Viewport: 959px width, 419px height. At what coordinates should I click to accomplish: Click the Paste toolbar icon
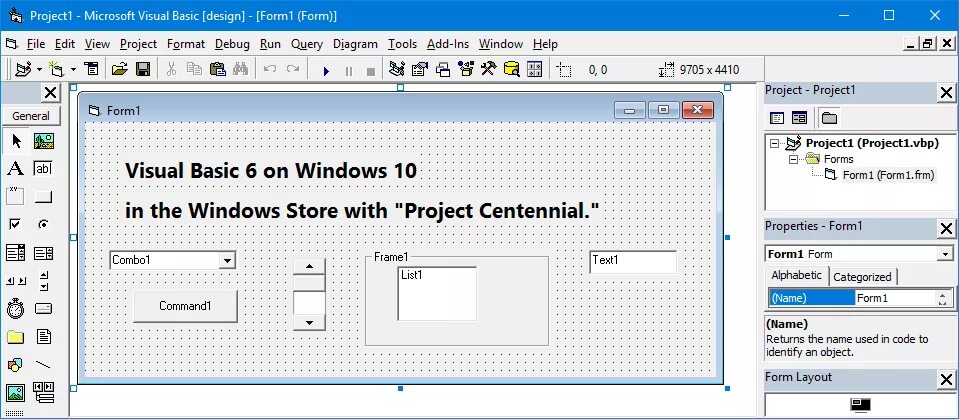(x=217, y=69)
